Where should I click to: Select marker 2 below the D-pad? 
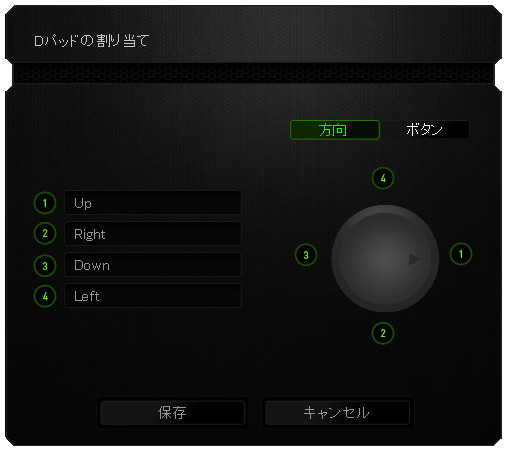[383, 333]
